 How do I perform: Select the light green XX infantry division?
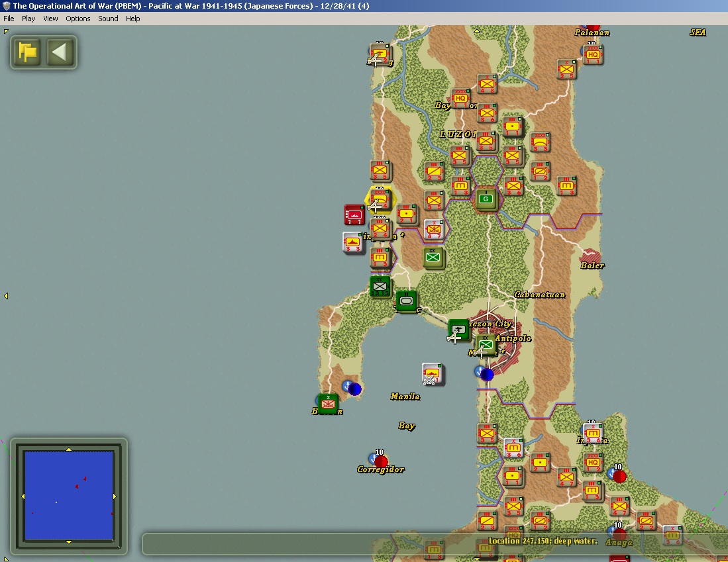coord(433,258)
